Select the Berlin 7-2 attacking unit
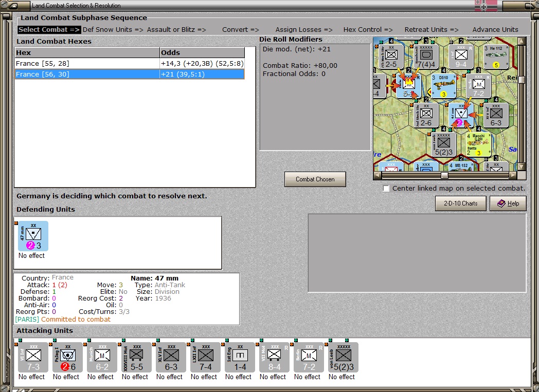 pos(309,358)
